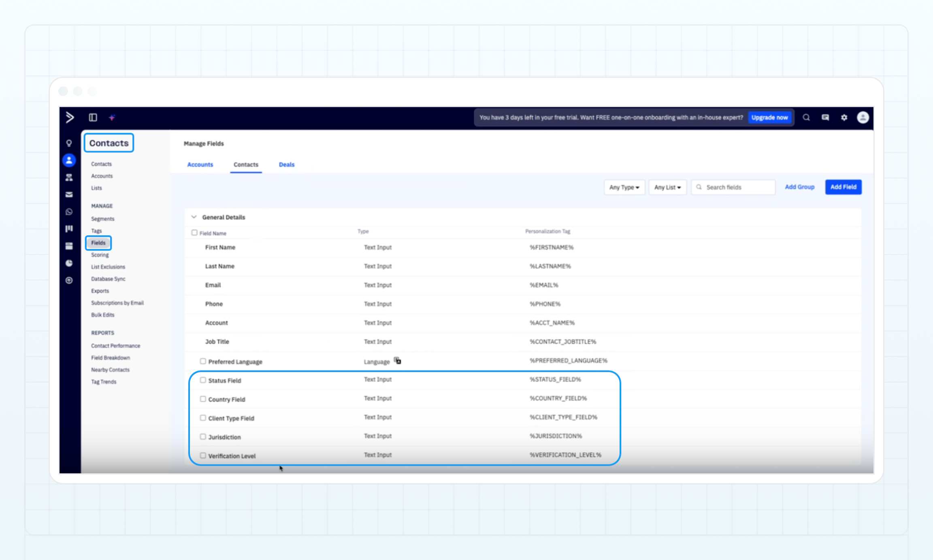Open the Deals tab
933x560 pixels.
click(x=286, y=164)
